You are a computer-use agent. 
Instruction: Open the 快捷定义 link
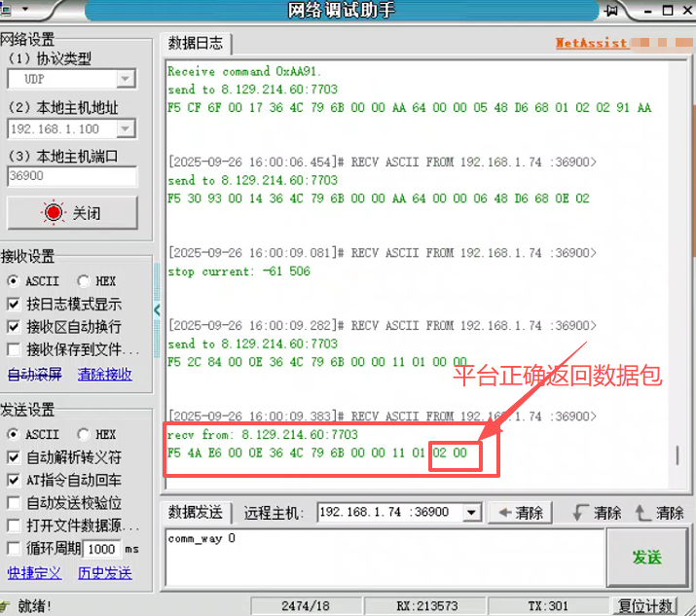click(35, 573)
